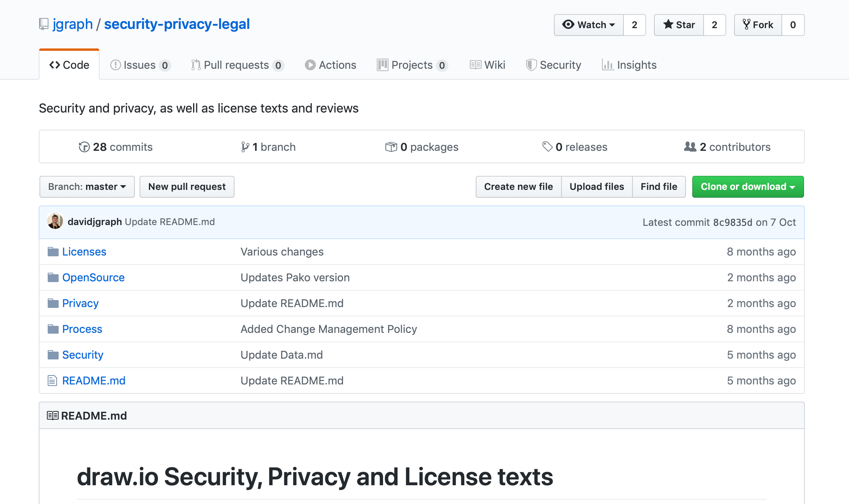Open the Issues tab

click(x=140, y=65)
